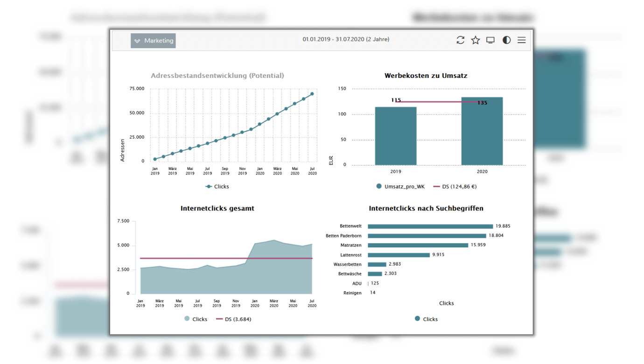Click the 2019 bar in Werbekosten chart
644x364 pixels.
396,135
